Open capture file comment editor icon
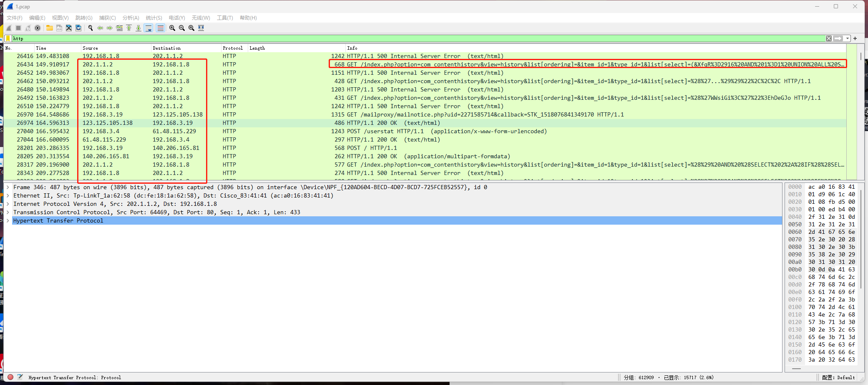The height and width of the screenshot is (385, 868). (x=20, y=377)
